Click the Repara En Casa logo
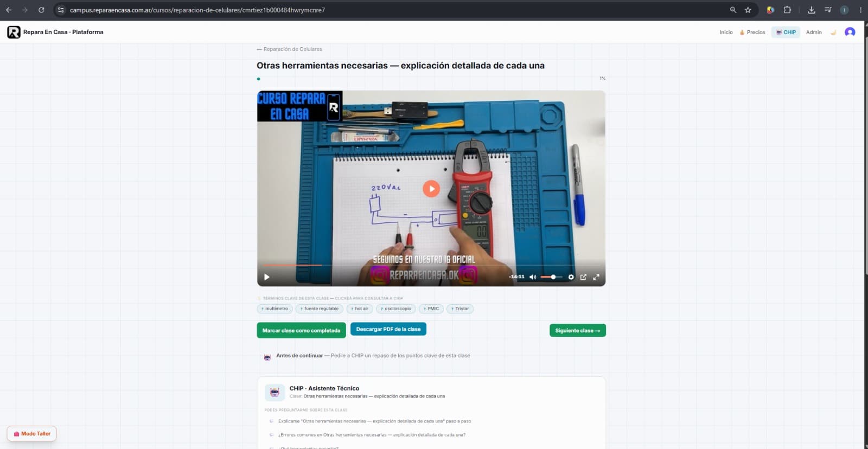 tap(14, 32)
